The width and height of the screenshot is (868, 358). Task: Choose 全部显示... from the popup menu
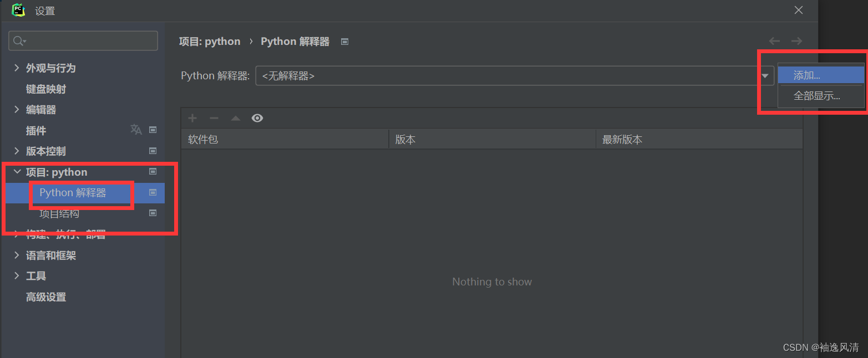click(821, 96)
